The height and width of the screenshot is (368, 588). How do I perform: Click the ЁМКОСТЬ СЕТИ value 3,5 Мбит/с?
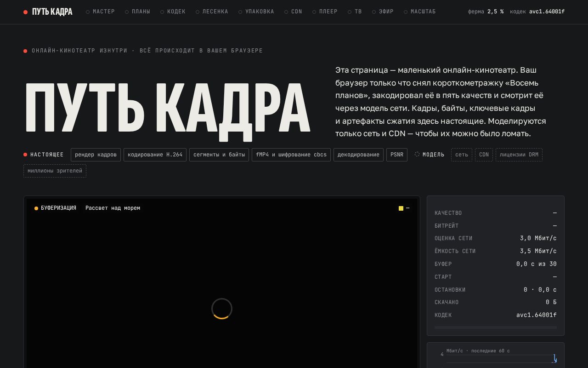coord(538,251)
